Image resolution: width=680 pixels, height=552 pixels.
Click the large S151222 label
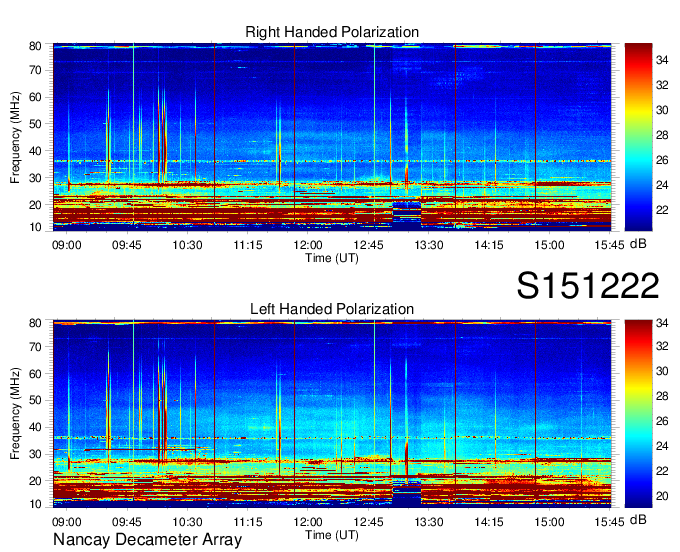pos(588,285)
